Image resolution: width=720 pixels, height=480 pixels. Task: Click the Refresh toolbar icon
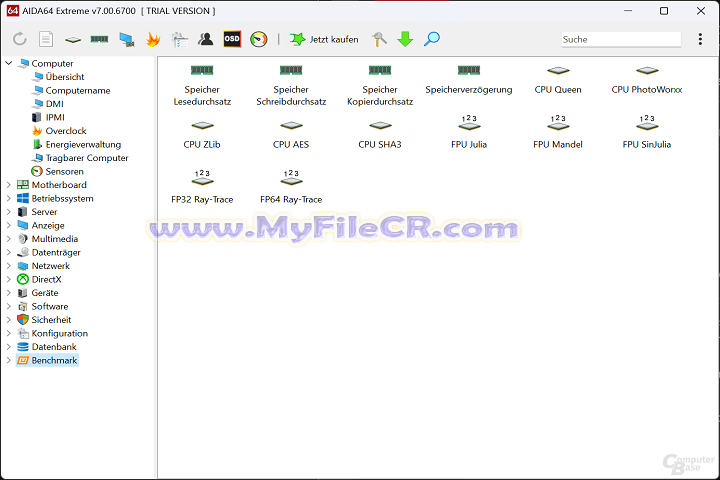coord(20,39)
